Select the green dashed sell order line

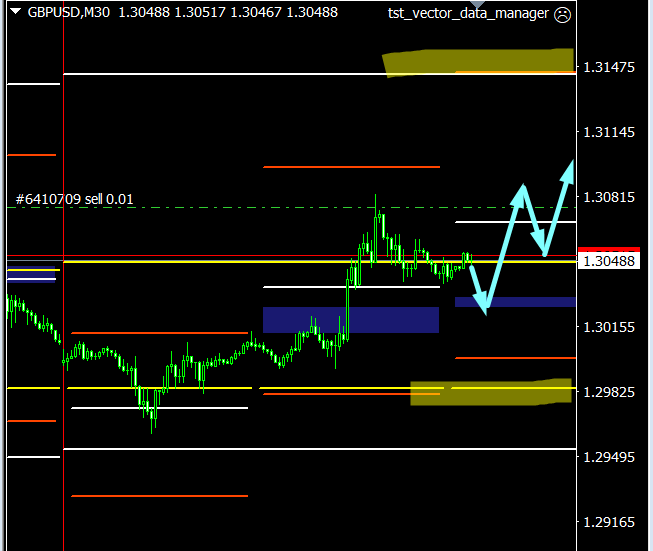coord(292,207)
